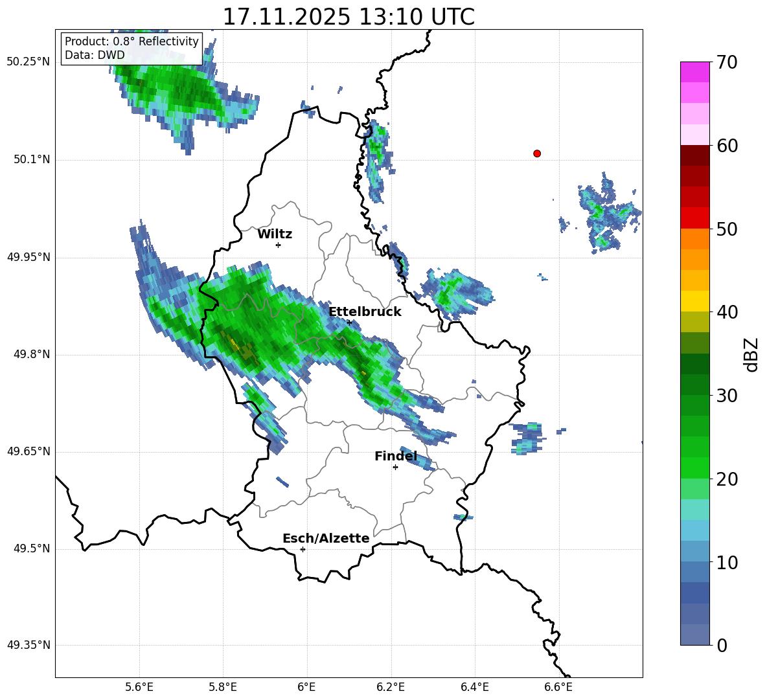Click the 49.8°N latitude label
Image resolution: width=767 pixels, height=700 pixels.
coord(32,354)
